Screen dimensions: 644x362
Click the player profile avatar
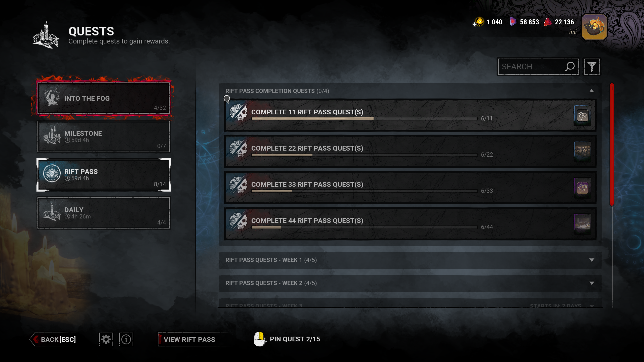pyautogui.click(x=594, y=27)
